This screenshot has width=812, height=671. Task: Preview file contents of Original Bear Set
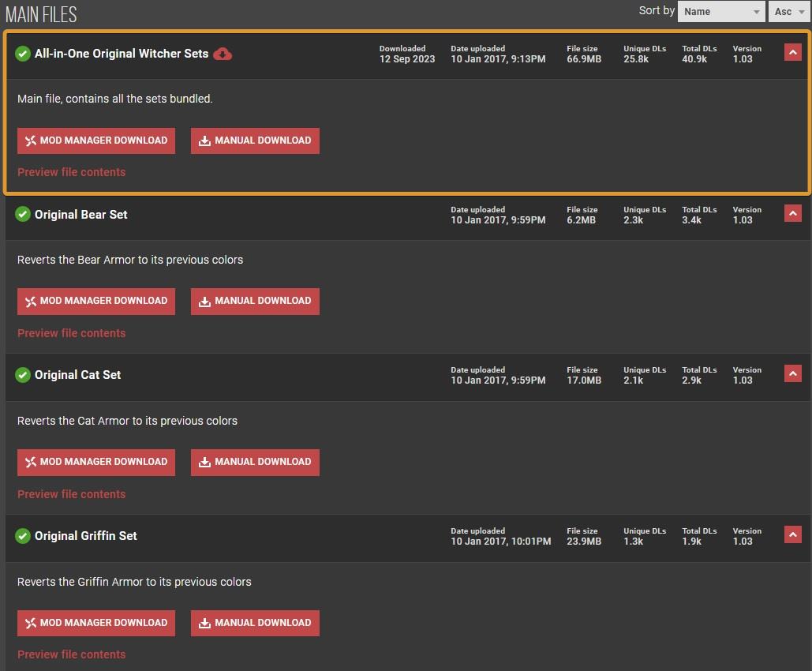pyautogui.click(x=72, y=333)
